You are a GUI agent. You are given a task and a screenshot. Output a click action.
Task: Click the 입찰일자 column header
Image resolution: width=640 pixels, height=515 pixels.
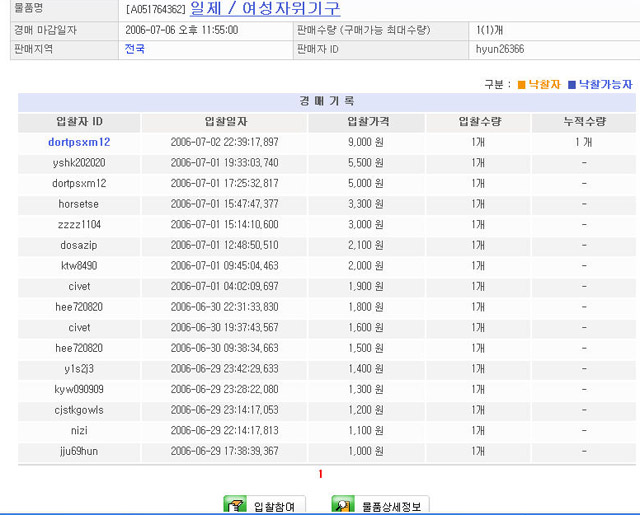point(224,122)
